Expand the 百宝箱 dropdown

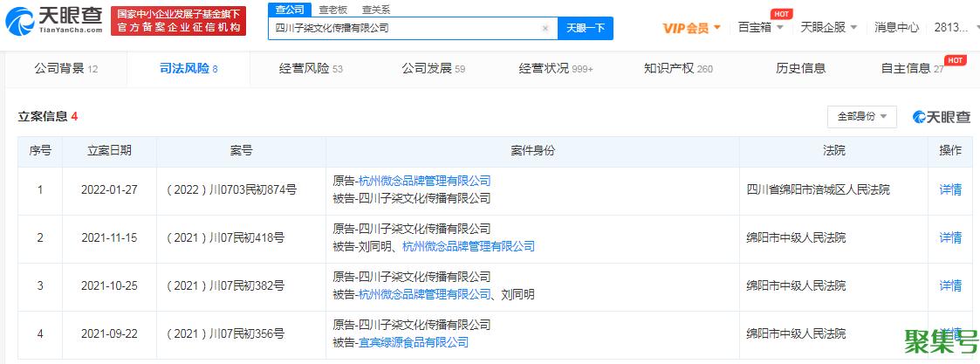click(x=760, y=28)
